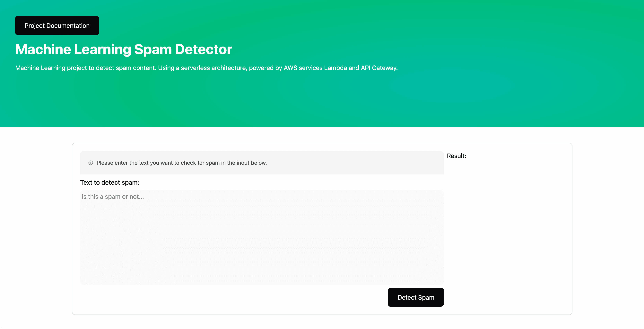Click the notice text 'Please enter the text…'
The height and width of the screenshot is (329, 644).
181,163
